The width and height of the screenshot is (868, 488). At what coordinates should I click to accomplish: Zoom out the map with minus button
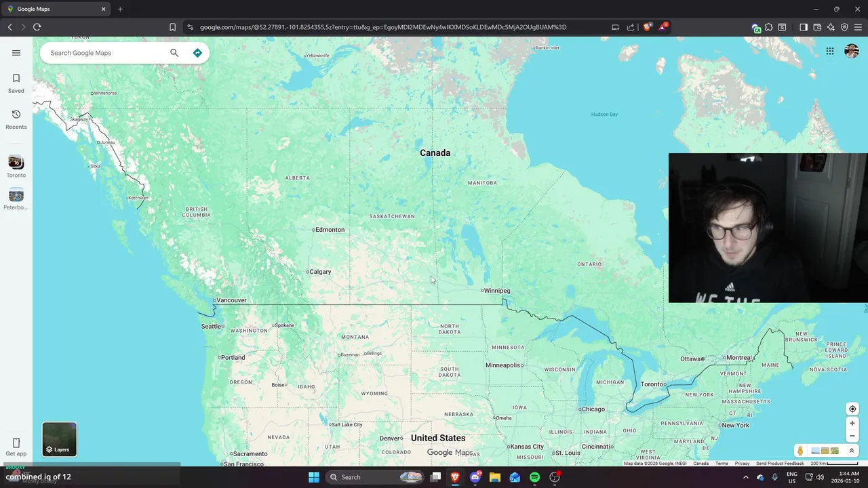852,436
